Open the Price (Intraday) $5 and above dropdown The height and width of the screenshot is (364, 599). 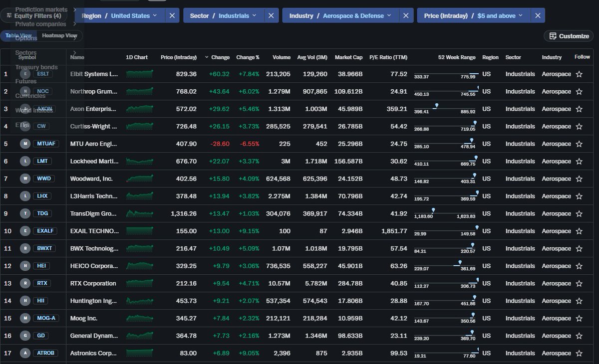pos(473,15)
